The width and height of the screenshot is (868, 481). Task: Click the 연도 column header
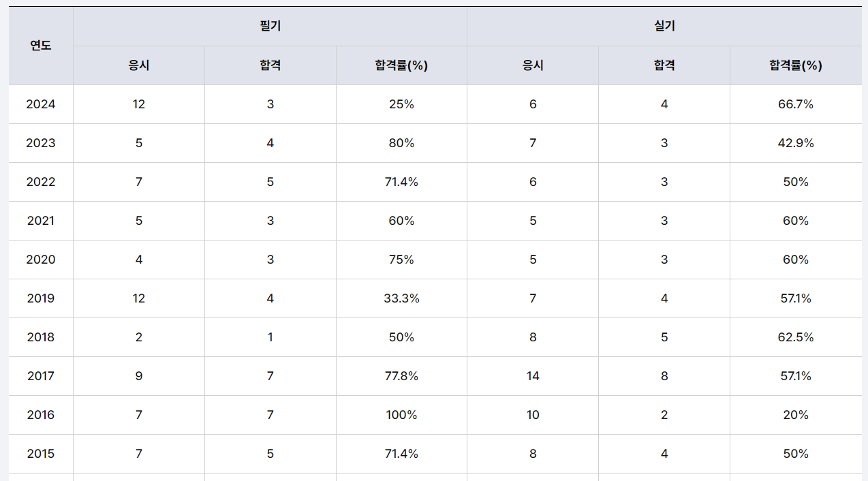click(x=41, y=46)
